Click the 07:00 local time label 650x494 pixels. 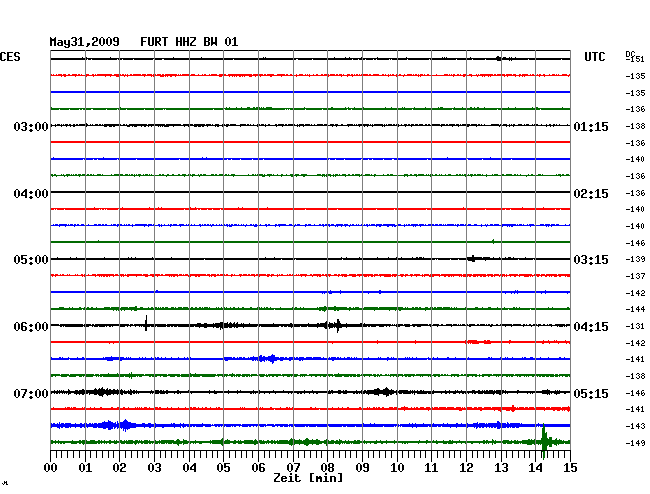(31, 393)
